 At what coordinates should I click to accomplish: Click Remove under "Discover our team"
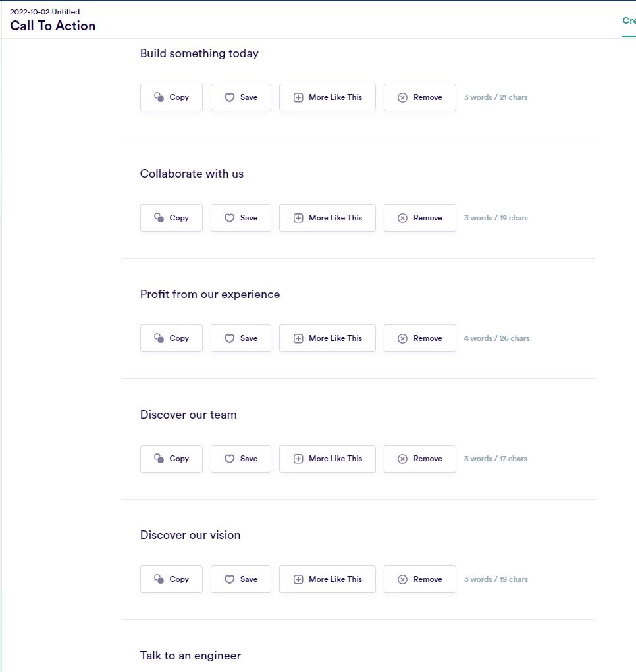pyautogui.click(x=419, y=458)
